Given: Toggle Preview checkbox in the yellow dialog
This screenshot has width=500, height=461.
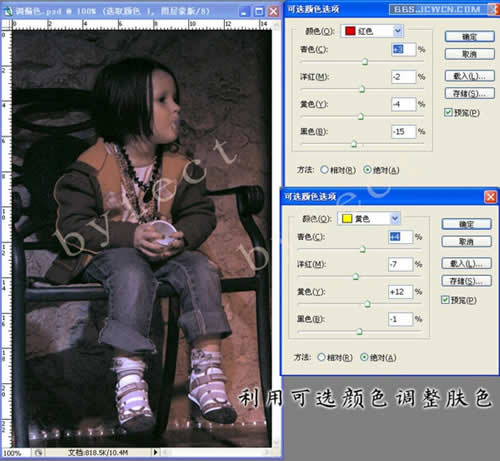Looking at the screenshot, I should pyautogui.click(x=445, y=300).
